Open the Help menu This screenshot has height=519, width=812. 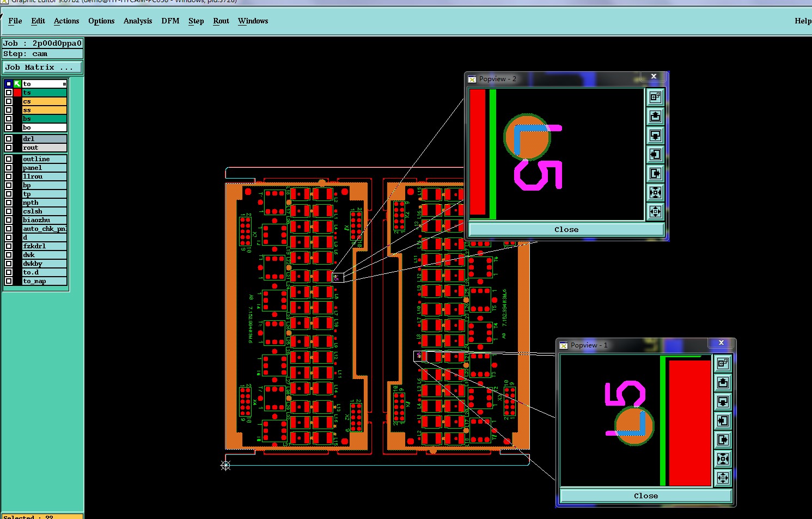tap(803, 21)
